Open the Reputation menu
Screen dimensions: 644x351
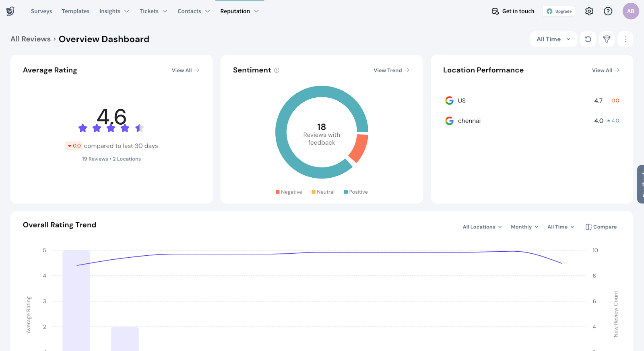[x=239, y=11]
